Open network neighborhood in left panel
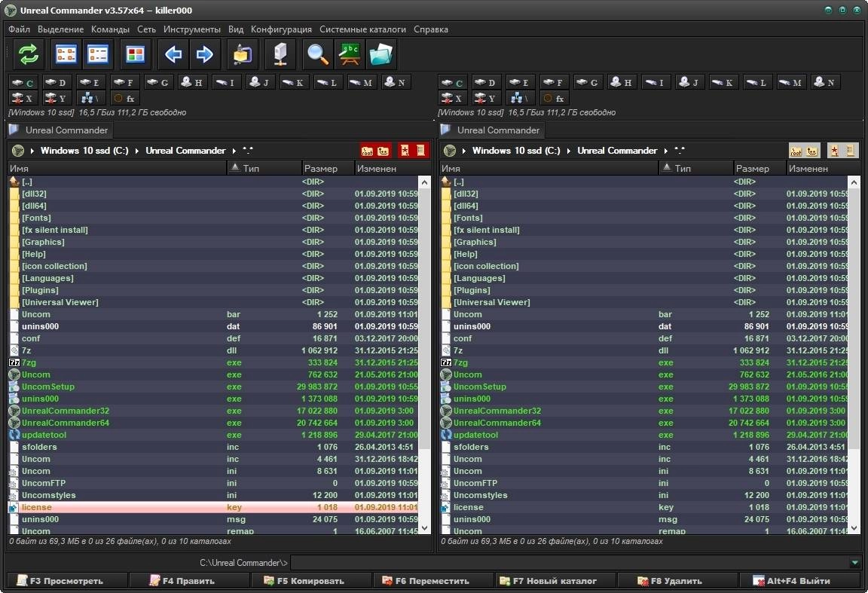 [x=90, y=99]
